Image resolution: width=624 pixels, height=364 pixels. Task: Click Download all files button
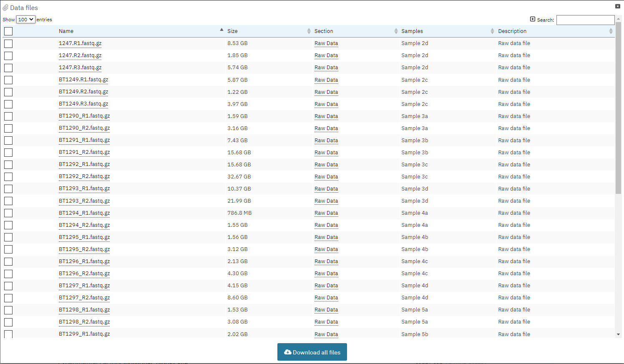[x=312, y=352]
